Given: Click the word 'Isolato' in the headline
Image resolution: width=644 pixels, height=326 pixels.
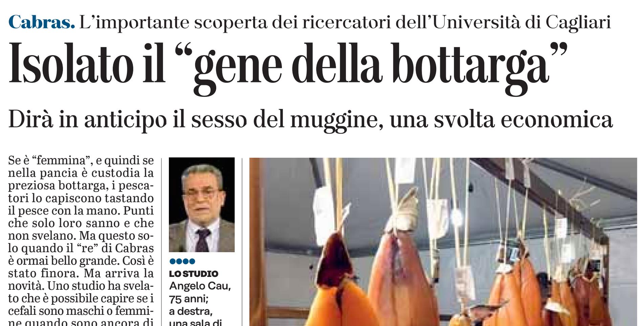Looking at the screenshot, I should click(71, 64).
